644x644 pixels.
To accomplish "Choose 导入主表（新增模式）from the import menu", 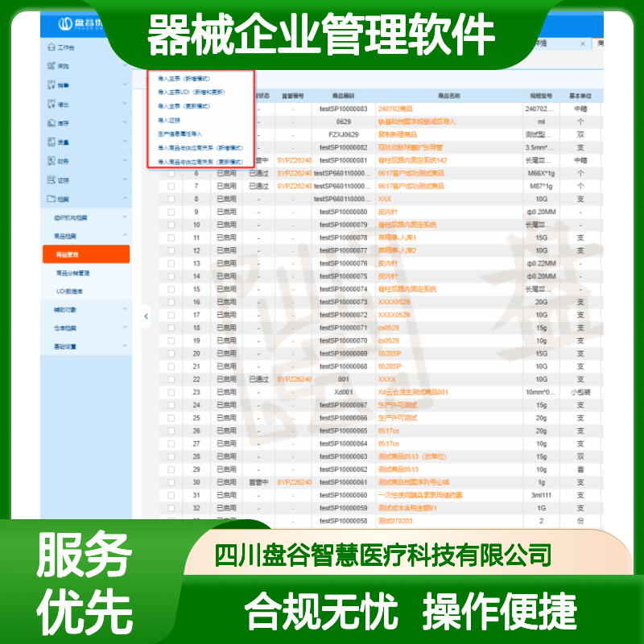I will (184, 78).
